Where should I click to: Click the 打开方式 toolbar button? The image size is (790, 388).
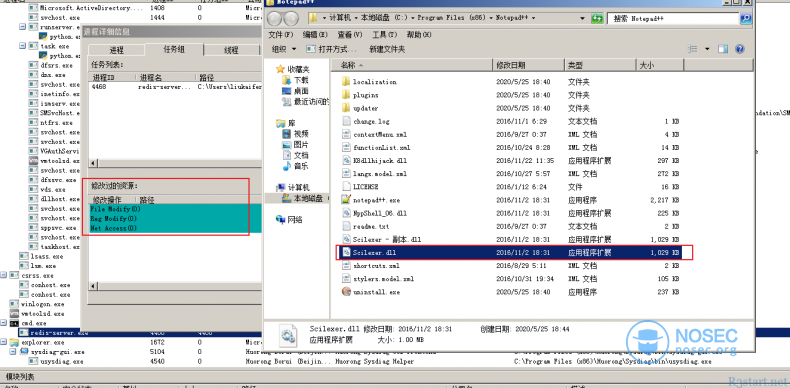pyautogui.click(x=332, y=49)
